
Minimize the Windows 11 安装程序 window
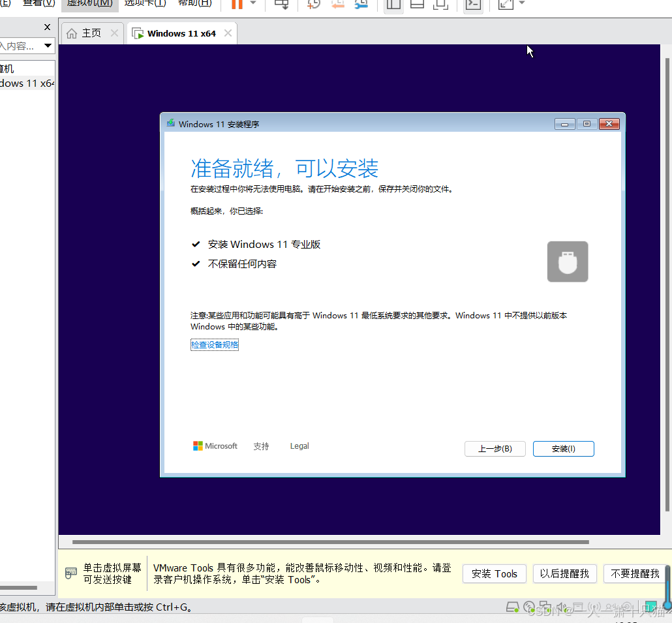pos(564,124)
